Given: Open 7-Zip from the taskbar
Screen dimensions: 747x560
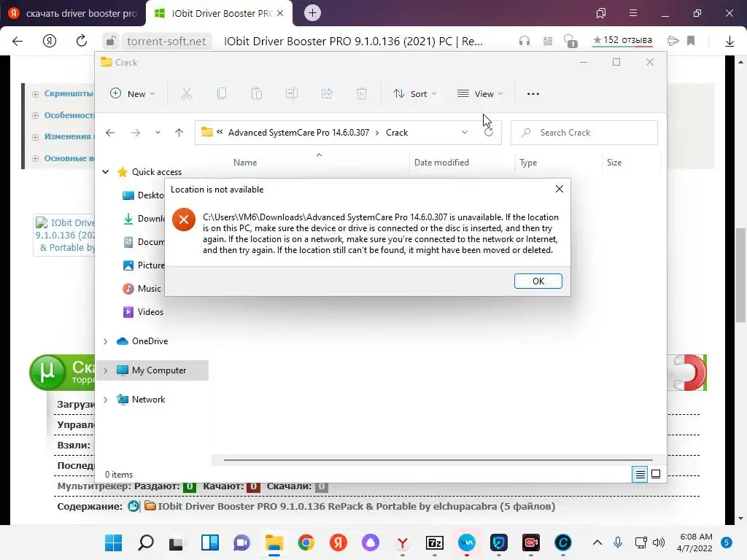Looking at the screenshot, I should coord(435,542).
